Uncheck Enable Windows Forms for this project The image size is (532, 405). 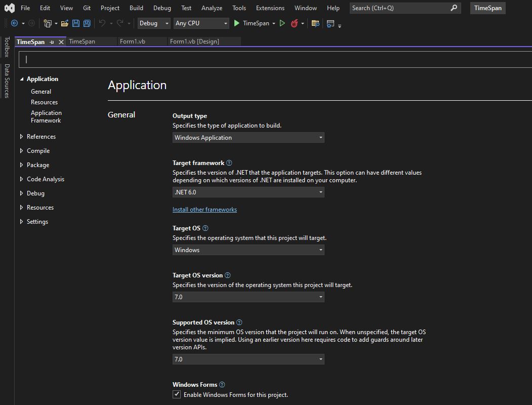(x=177, y=394)
